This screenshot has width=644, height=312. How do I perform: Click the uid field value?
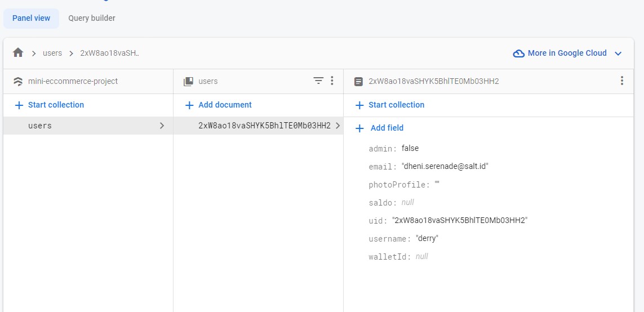coord(460,220)
